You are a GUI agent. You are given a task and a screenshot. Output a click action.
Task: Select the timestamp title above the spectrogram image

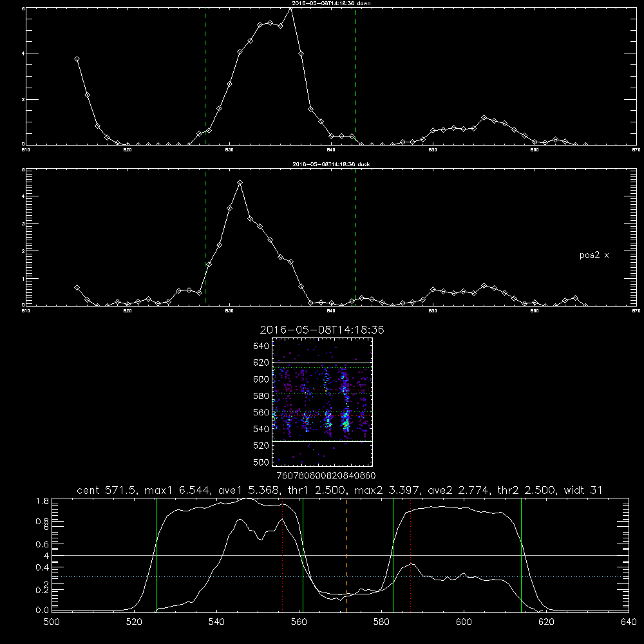[322, 330]
